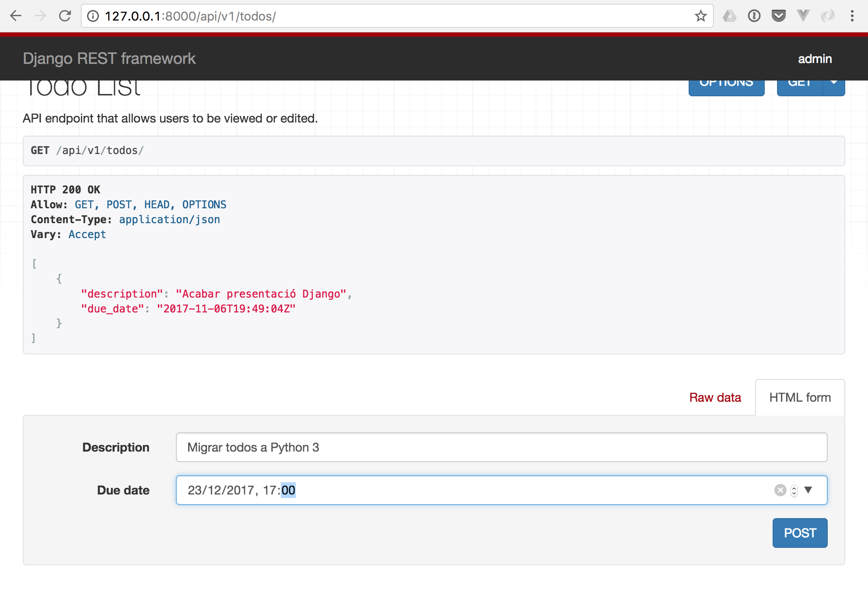This screenshot has height=589, width=868.
Task: Reload the page
Action: tap(65, 16)
